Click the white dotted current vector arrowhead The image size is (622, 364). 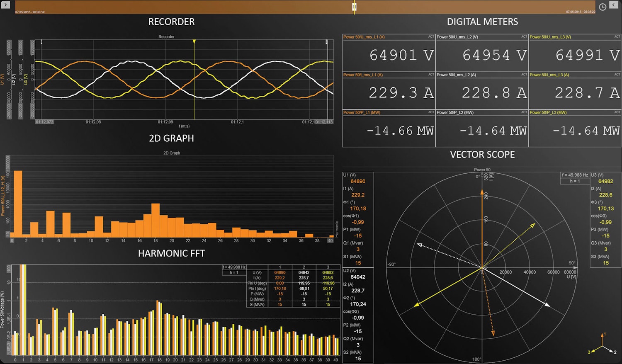click(419, 245)
